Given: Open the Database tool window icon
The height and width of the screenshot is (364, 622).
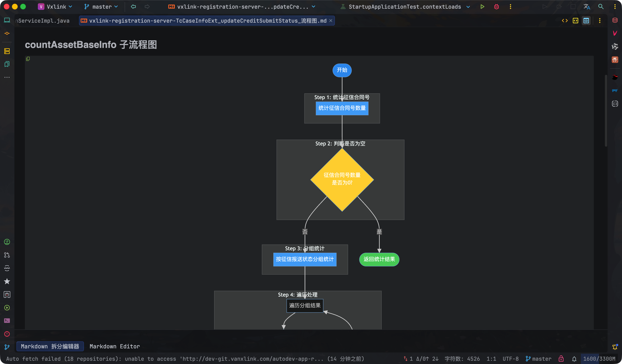Looking at the screenshot, I should (615, 20).
